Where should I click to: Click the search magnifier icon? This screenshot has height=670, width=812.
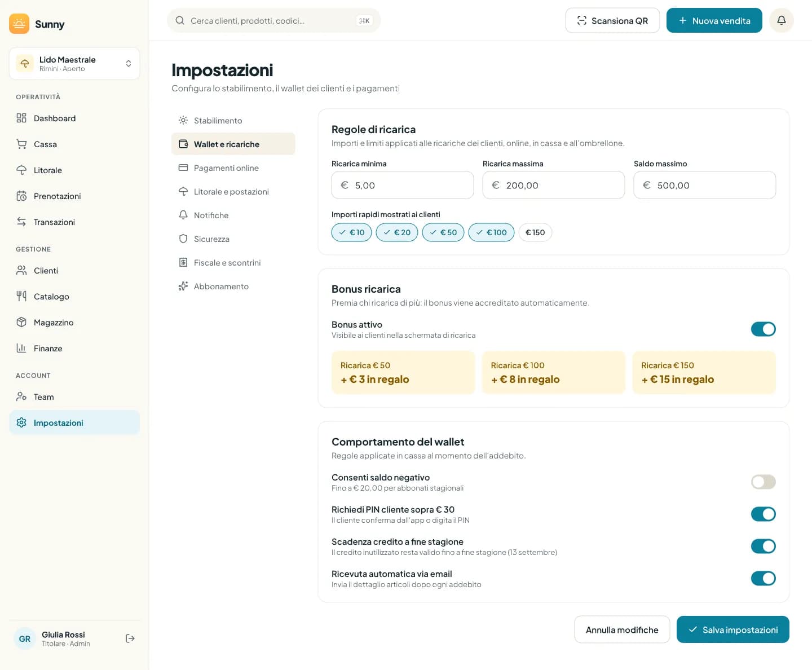point(180,20)
